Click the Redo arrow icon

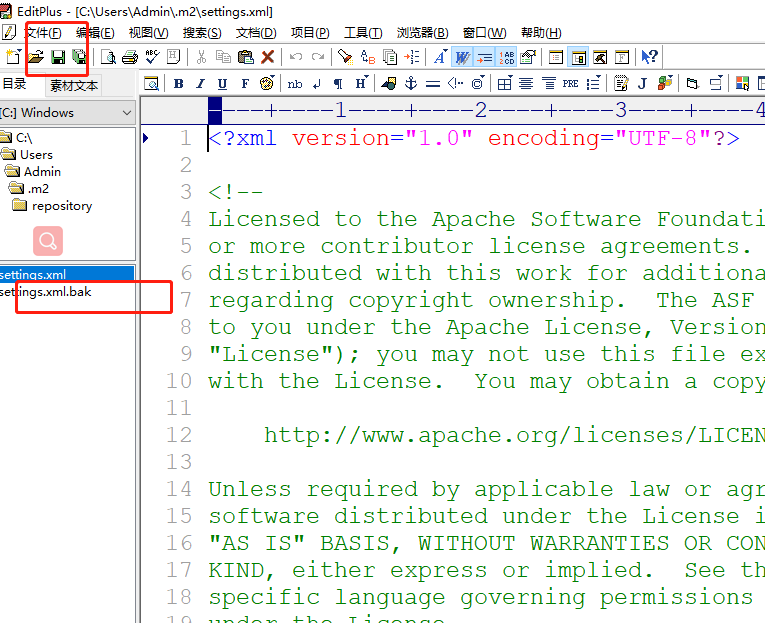point(318,57)
